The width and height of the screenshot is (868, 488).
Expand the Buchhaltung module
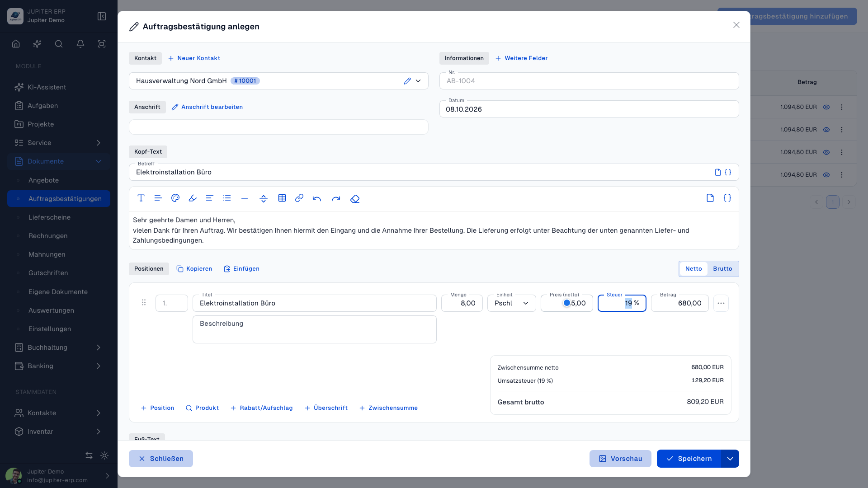(59, 347)
